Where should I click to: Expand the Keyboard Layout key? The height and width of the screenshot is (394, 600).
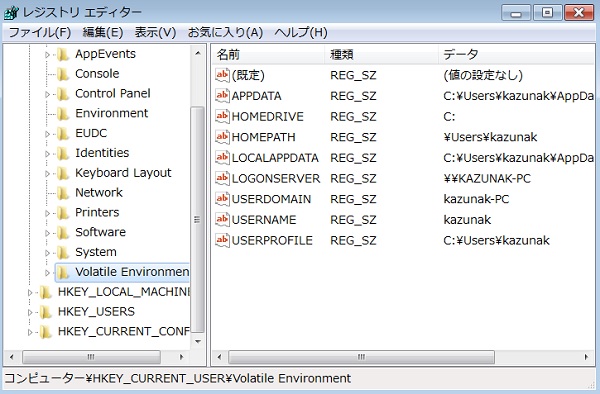[x=47, y=174]
